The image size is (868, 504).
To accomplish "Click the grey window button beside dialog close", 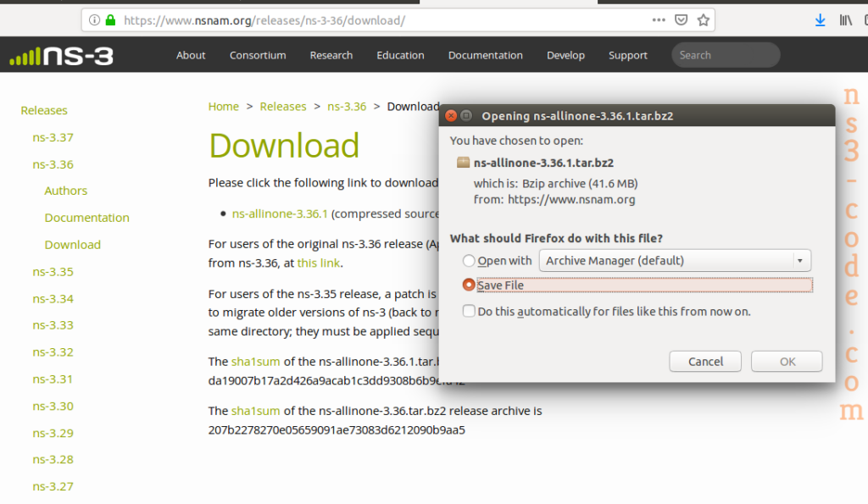I will pyautogui.click(x=466, y=116).
